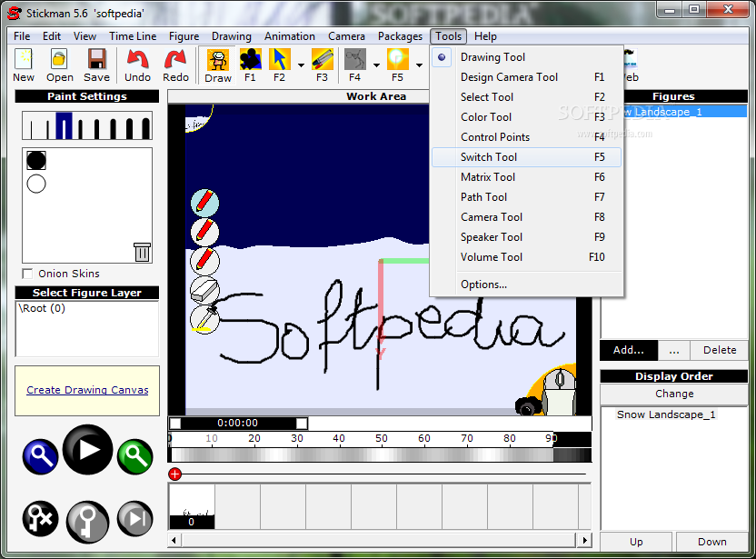Screen dimensions: 756x559
Task: Move figure Down in display order
Action: tap(712, 542)
